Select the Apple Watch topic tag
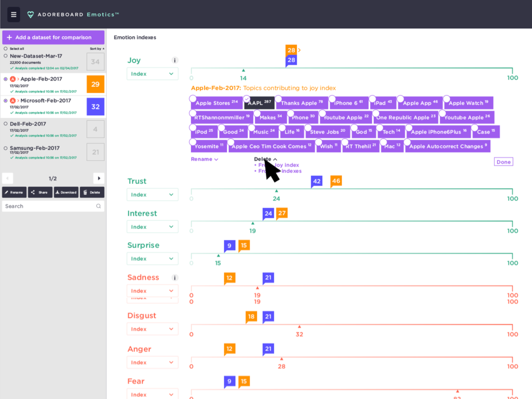Screen dimensions: 532x399 point(469,103)
